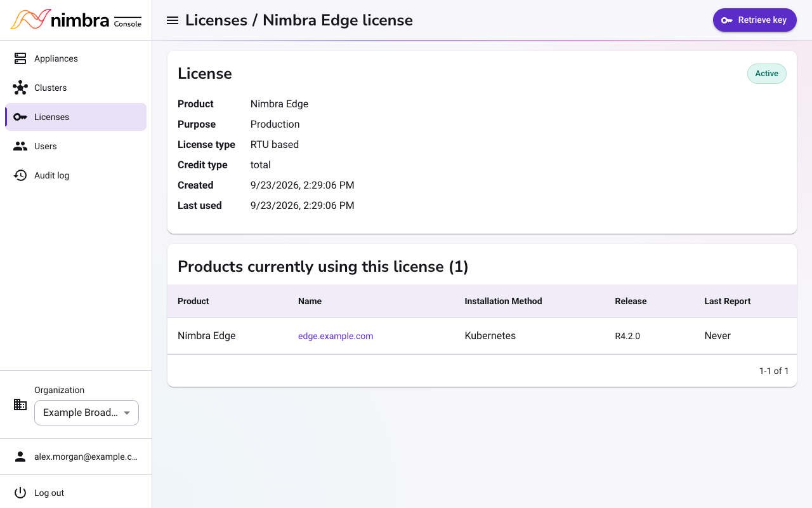Click the Last Report column header

point(728,301)
